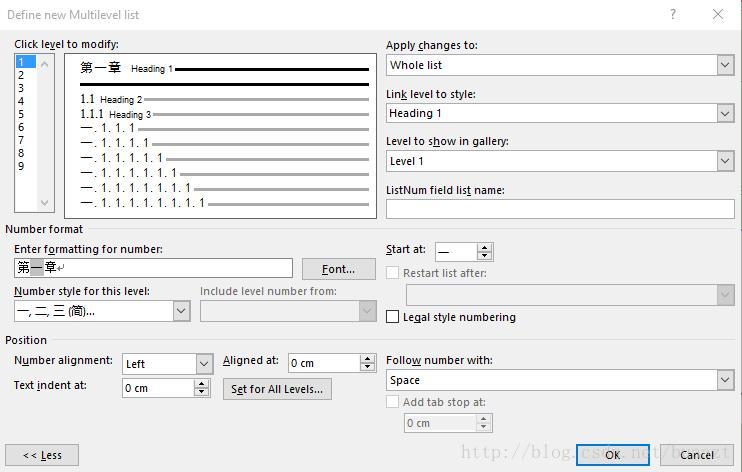Image resolution: width=742 pixels, height=472 pixels.
Task: Expand the Number alignment dropdown
Action: [204, 363]
